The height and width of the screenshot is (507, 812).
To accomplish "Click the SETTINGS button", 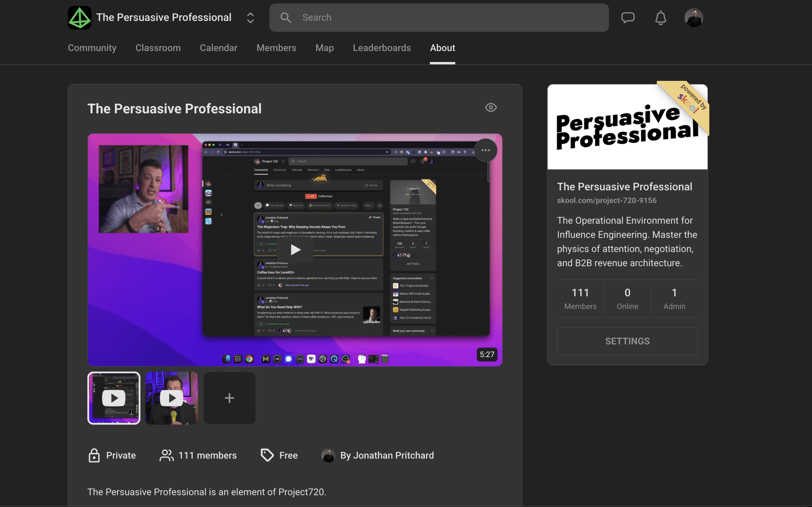I will click(x=627, y=341).
